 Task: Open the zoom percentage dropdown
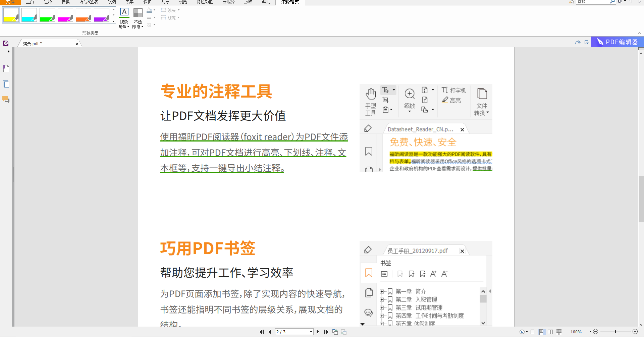click(x=590, y=332)
